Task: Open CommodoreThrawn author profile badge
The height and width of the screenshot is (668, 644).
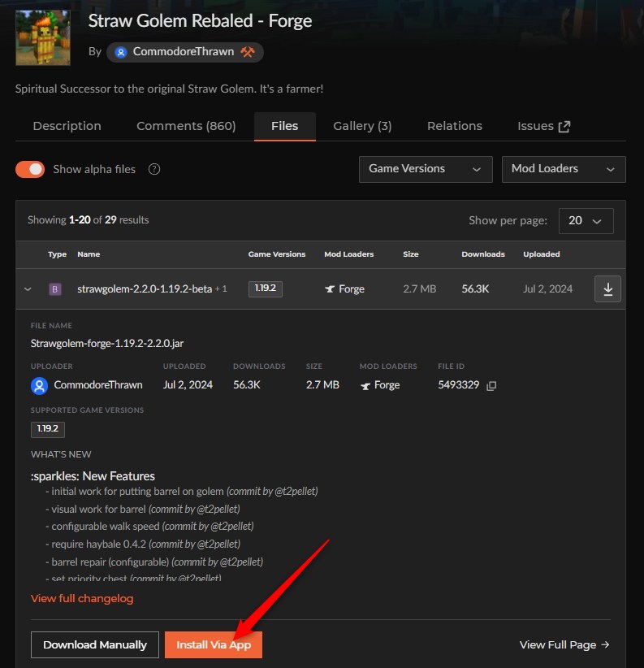Action: tap(184, 52)
